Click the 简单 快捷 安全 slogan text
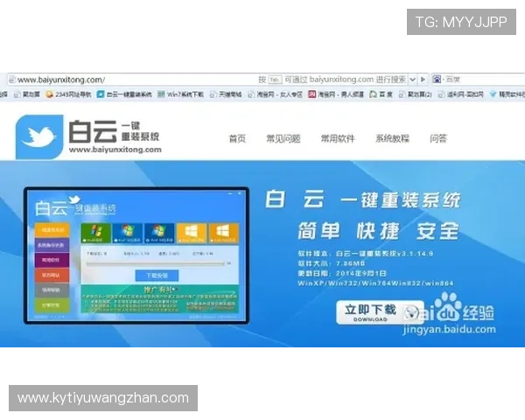 [x=378, y=231]
